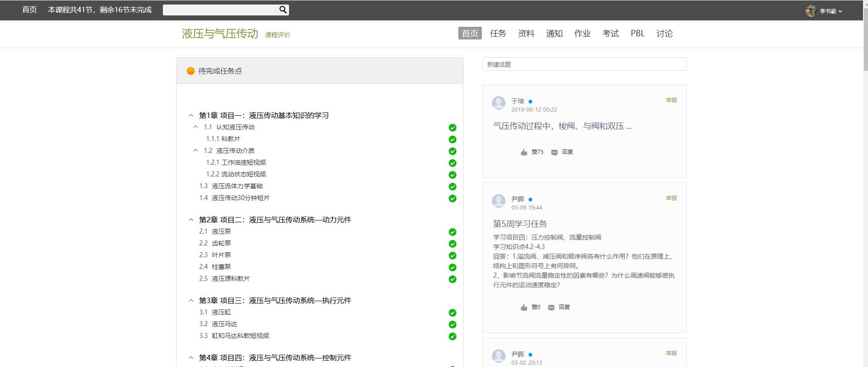The height and width of the screenshot is (367, 868).
Task: Click green completion check for 2.2 齿轮泵
Action: click(452, 244)
